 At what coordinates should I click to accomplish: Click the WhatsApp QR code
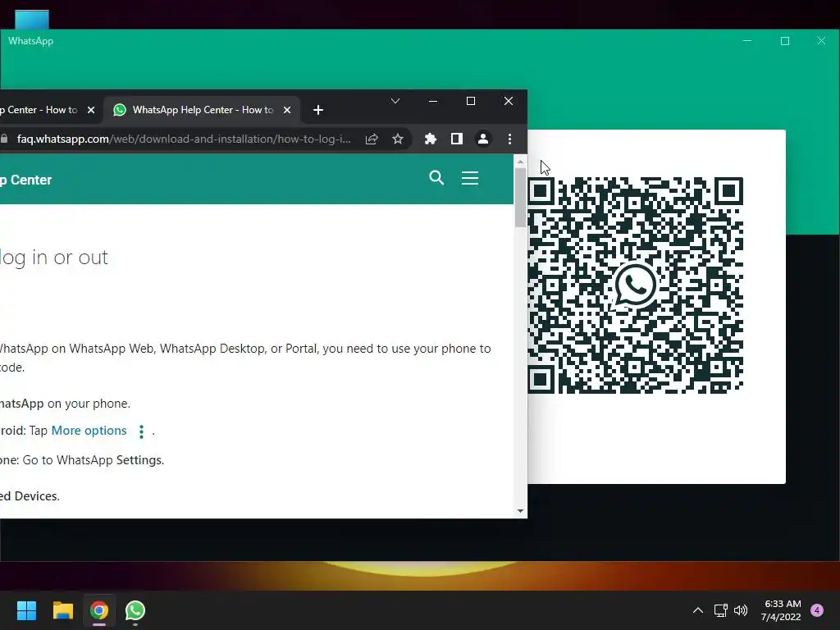click(636, 285)
